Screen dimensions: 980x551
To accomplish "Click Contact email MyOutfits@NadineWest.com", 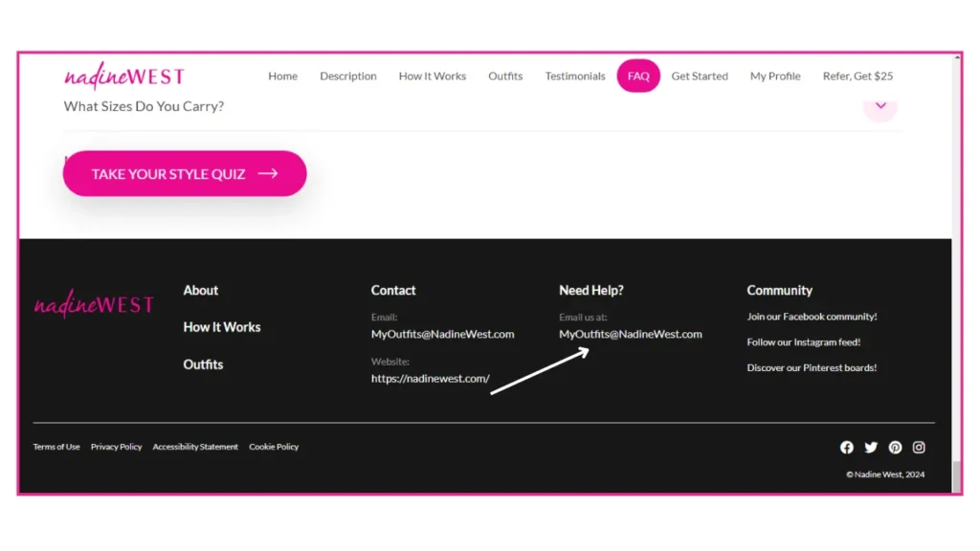I will pyautogui.click(x=442, y=334).
